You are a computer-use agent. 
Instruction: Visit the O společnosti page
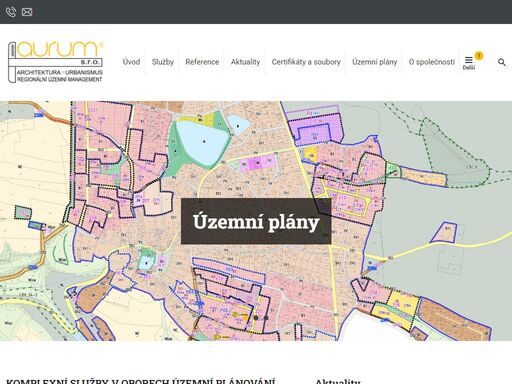click(432, 62)
